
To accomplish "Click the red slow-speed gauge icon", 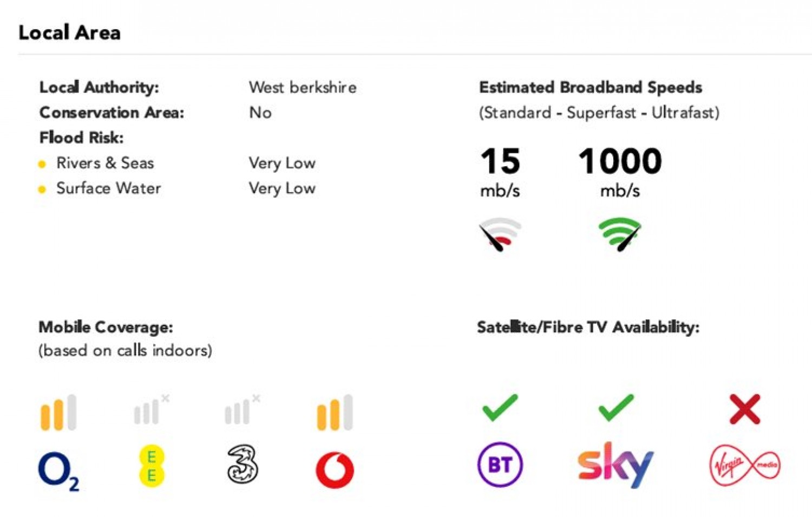I will click(x=500, y=234).
